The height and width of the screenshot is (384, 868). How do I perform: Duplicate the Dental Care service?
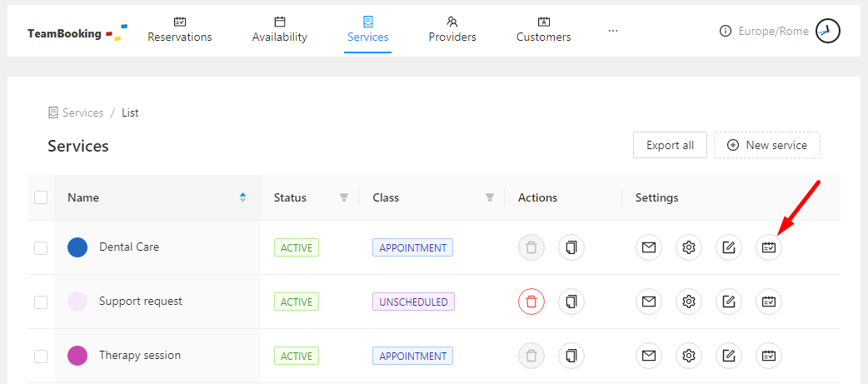click(571, 247)
